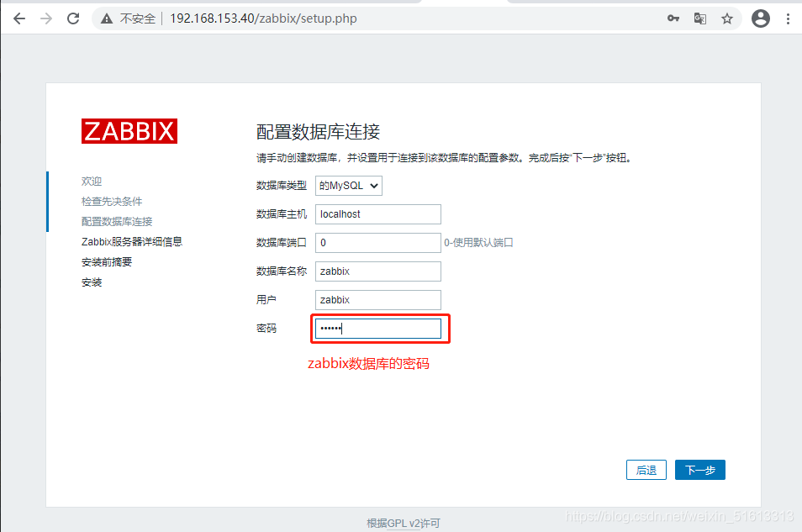Image resolution: width=802 pixels, height=532 pixels.
Task: Select the 安装 step in sidebar
Action: tap(92, 282)
